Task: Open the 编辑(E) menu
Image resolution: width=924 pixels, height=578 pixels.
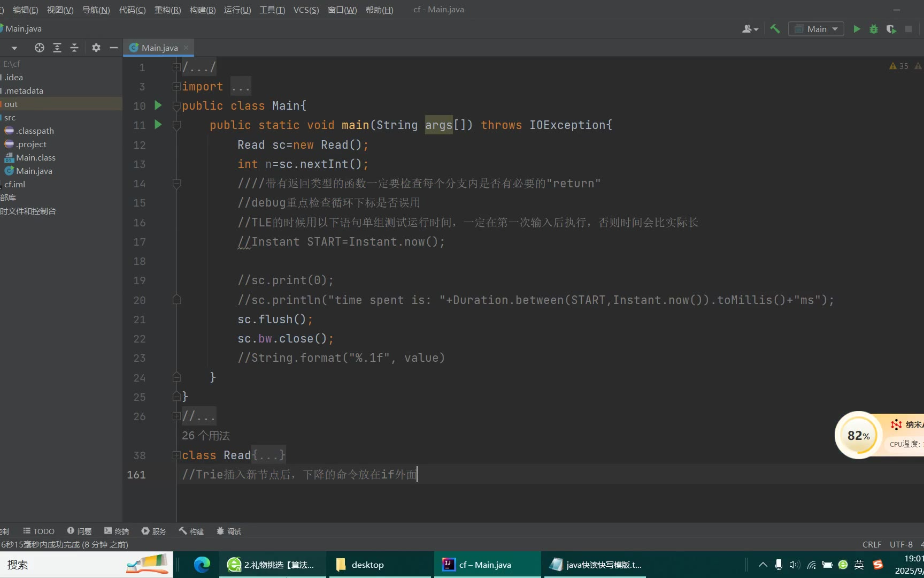Action: 25,10
